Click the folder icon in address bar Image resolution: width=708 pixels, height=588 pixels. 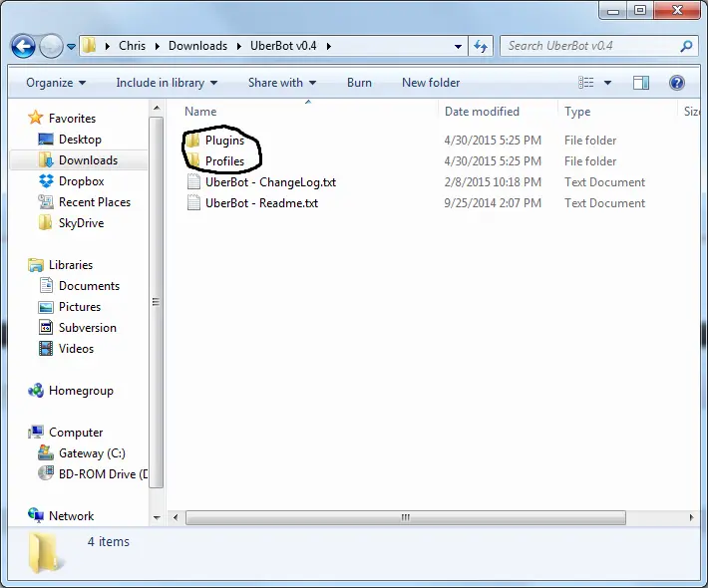tap(89, 46)
